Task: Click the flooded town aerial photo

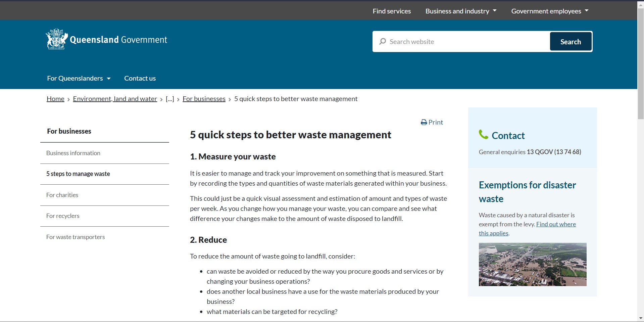Action: pyautogui.click(x=533, y=265)
